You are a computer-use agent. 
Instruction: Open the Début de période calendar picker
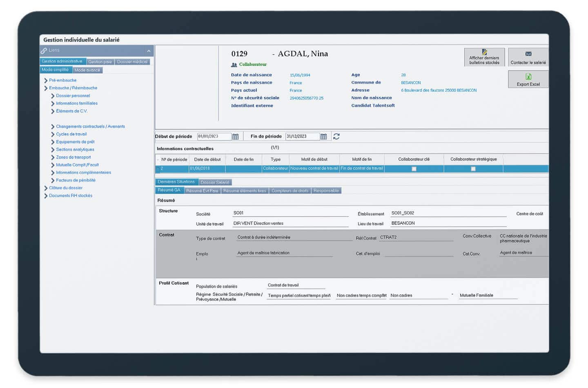(236, 137)
